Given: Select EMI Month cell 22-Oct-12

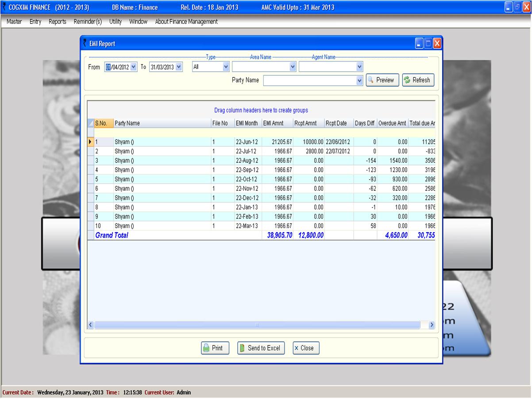Looking at the screenshot, I should click(248, 179).
